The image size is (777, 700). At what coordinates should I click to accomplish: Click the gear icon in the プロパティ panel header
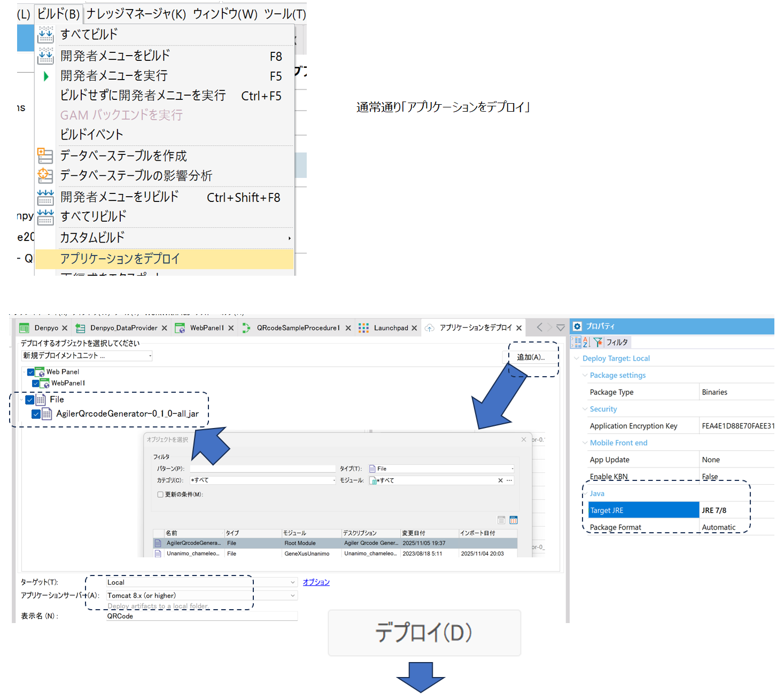[577, 326]
